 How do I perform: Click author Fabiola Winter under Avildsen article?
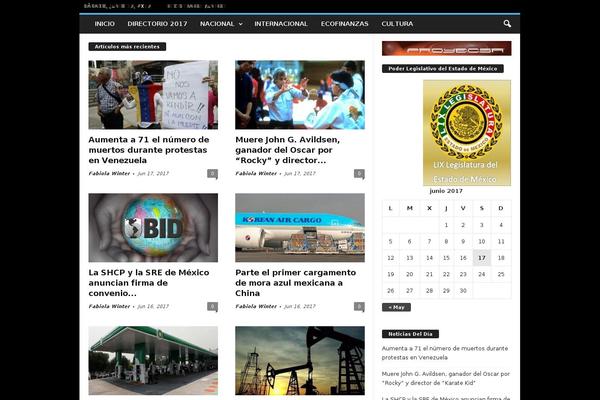(256, 173)
